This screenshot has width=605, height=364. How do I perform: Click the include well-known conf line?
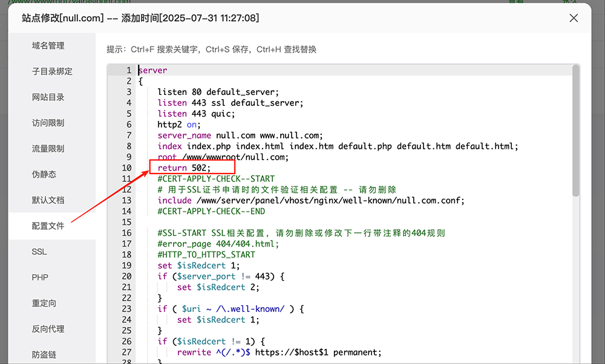point(302,200)
